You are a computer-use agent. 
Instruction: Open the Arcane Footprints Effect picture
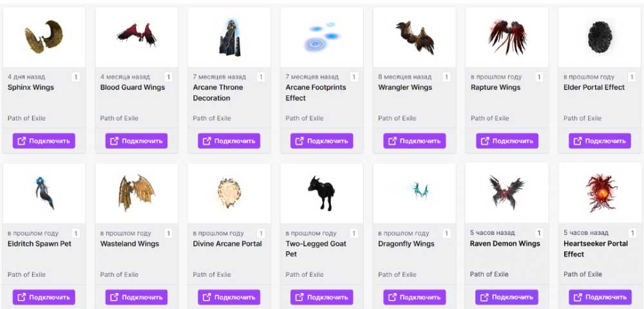point(322,37)
